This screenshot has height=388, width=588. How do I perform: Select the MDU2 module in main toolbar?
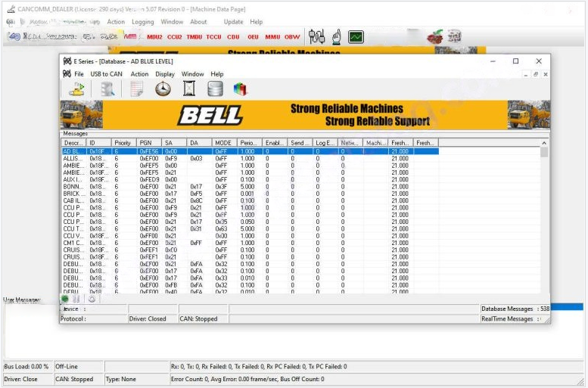[154, 37]
